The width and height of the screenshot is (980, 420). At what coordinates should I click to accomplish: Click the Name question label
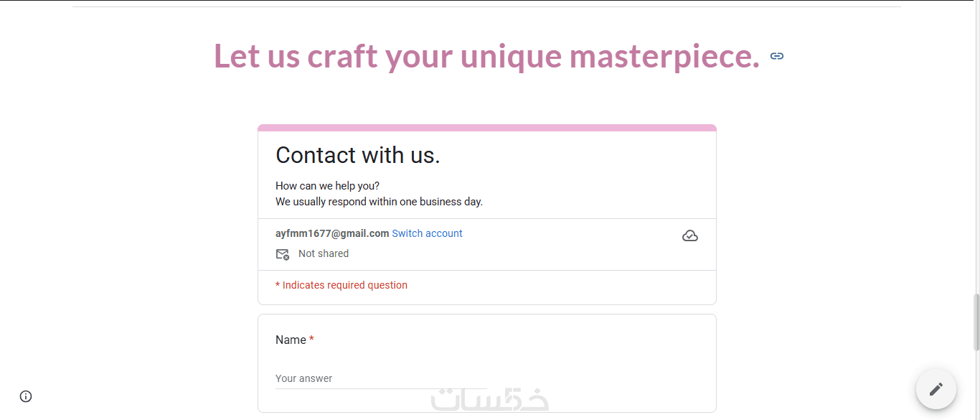click(291, 340)
